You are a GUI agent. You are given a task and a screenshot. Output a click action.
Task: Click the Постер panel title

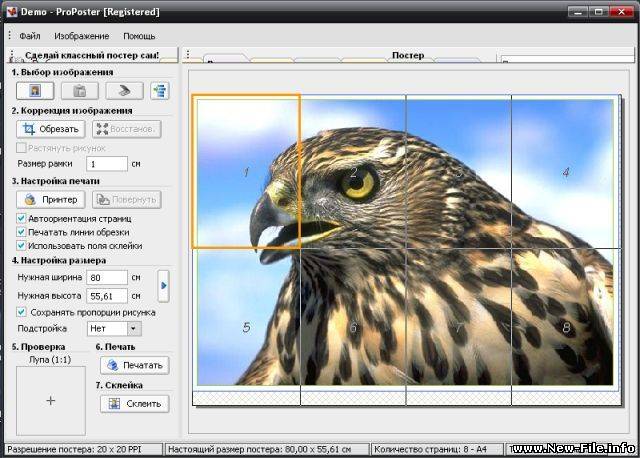408,55
